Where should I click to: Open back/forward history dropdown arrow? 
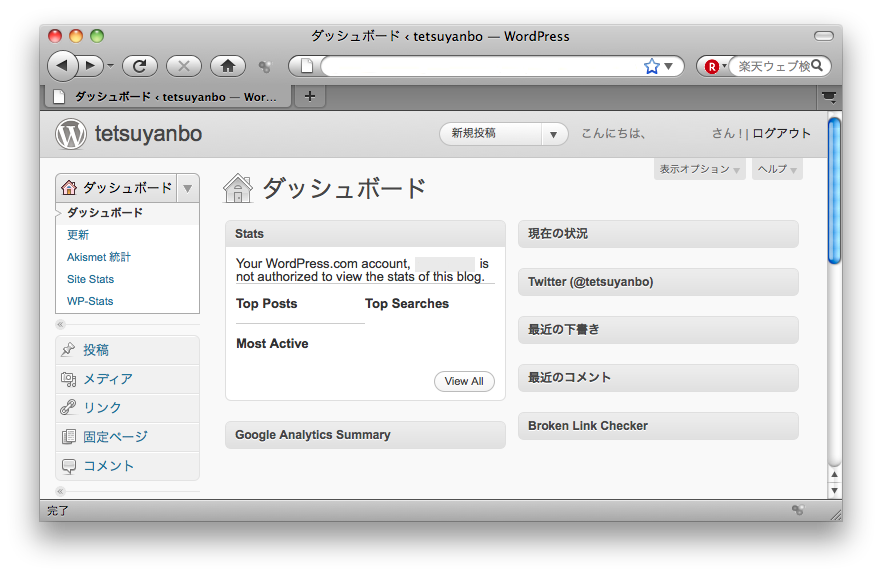tap(110, 66)
